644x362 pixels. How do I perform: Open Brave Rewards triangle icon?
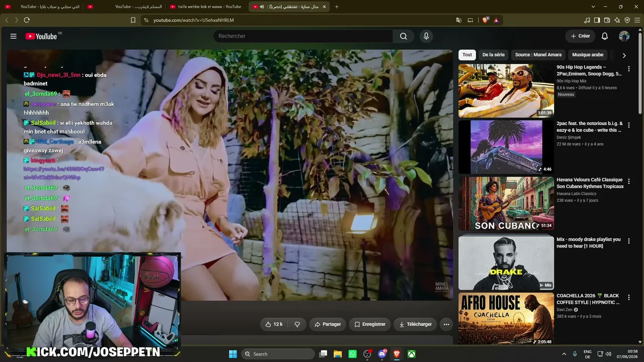point(496,20)
